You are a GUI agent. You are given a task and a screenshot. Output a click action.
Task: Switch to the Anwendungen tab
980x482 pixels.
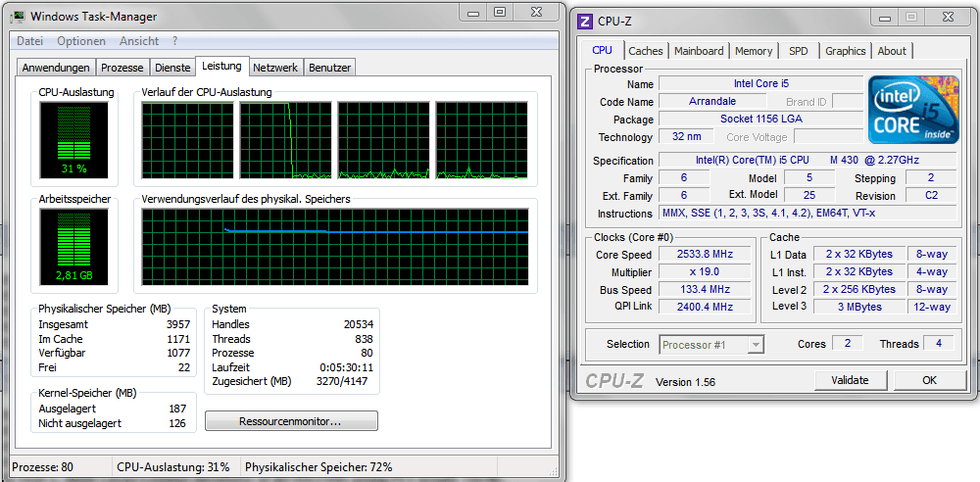tap(56, 68)
